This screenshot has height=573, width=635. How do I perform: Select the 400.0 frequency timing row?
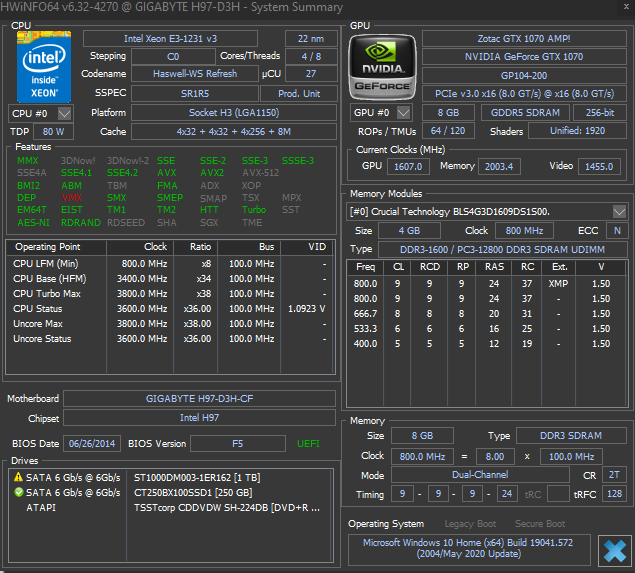pyautogui.click(x=486, y=343)
